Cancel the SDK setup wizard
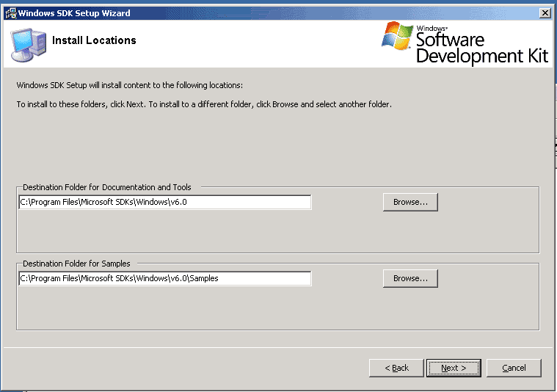Screen dimensions: 557x392 click(x=514, y=368)
